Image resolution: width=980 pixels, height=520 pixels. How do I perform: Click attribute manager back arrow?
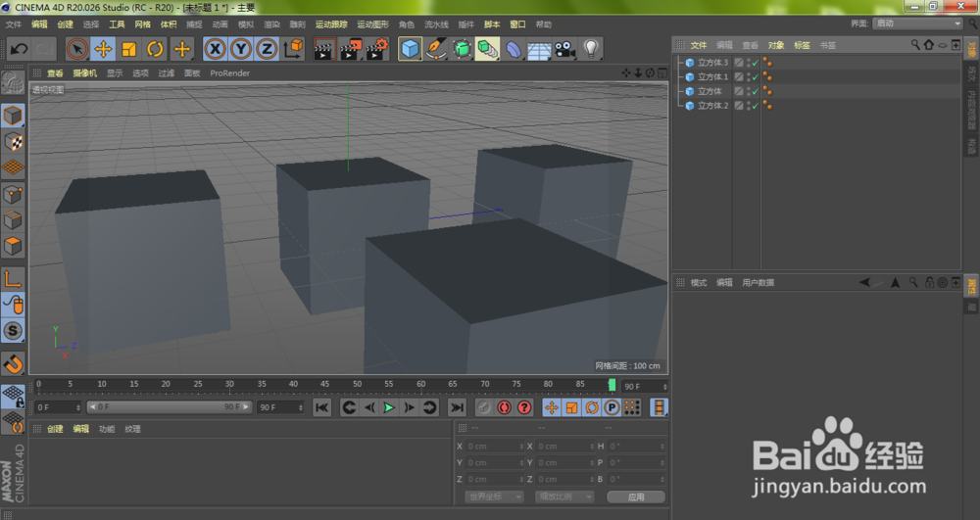point(864,283)
